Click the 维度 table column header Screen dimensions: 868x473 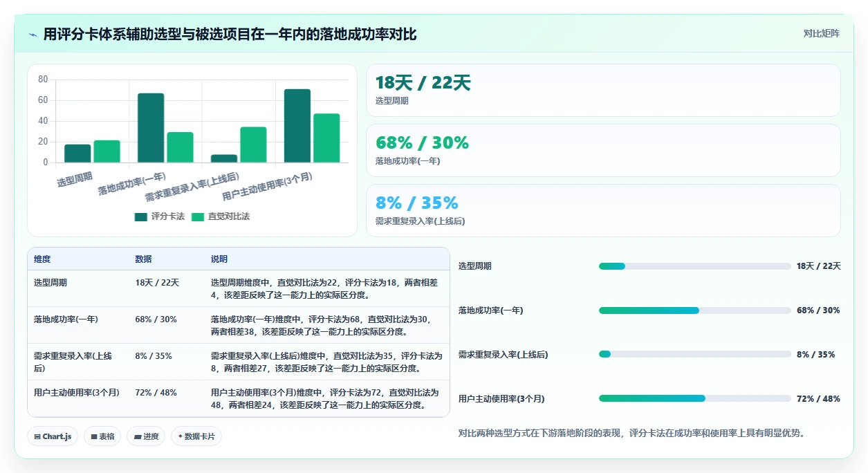(42, 259)
